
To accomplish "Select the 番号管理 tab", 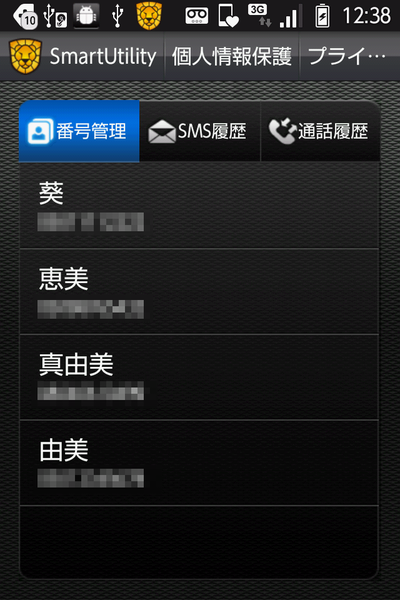I will (x=79, y=131).
